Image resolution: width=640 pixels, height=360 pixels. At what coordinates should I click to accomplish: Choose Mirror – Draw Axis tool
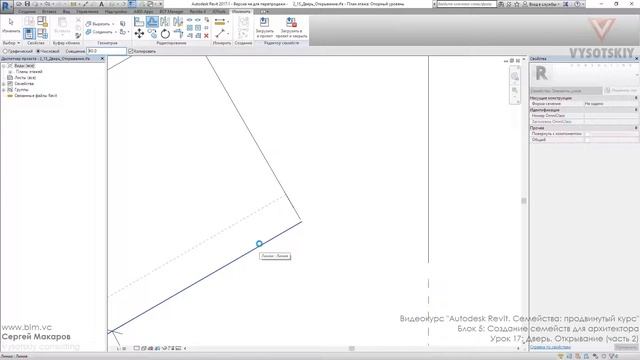click(x=178, y=22)
